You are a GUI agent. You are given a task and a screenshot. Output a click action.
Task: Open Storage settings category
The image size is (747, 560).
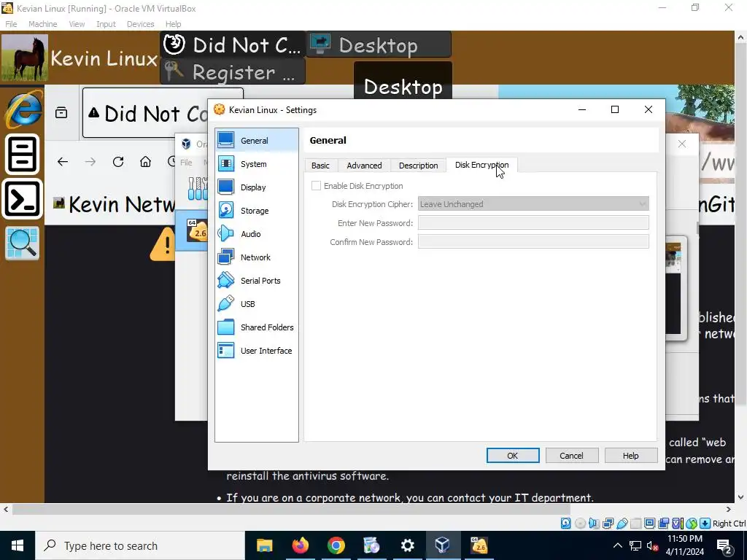256,211
